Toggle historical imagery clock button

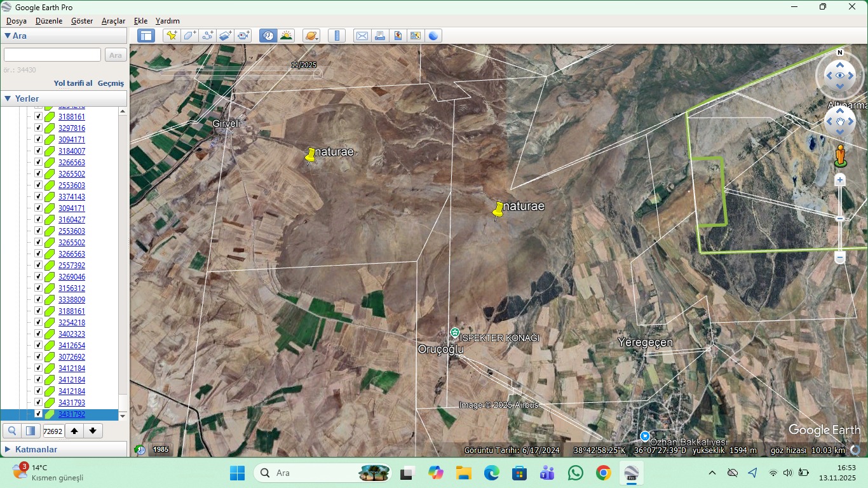[x=268, y=36]
